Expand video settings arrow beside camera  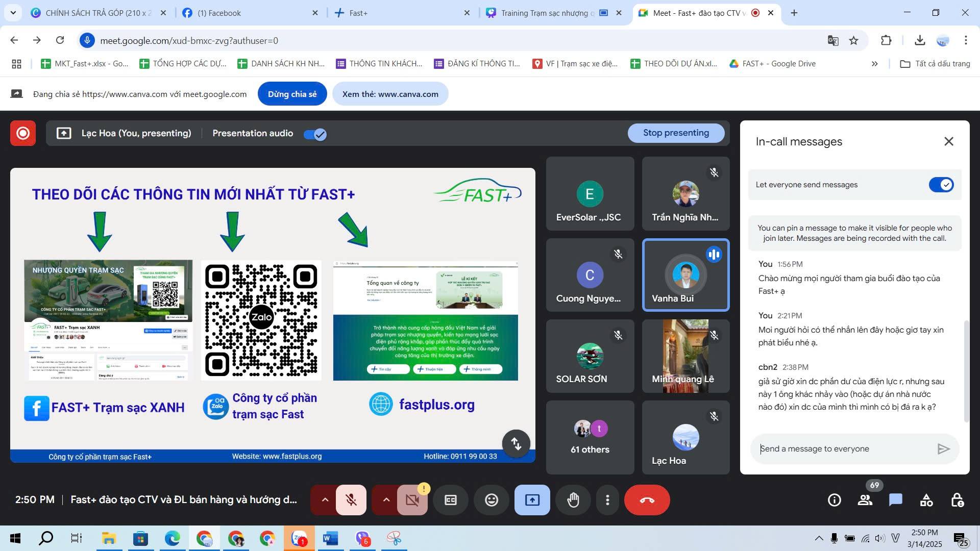click(x=386, y=500)
